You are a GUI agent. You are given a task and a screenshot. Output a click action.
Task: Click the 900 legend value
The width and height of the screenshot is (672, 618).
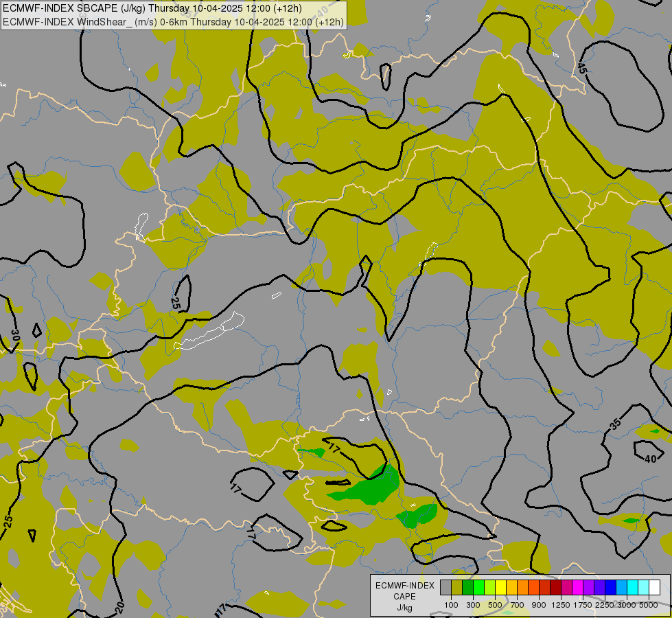coord(539,605)
